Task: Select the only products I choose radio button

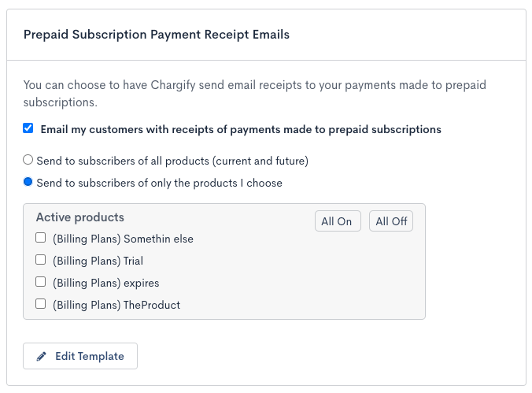Action: pyautogui.click(x=28, y=182)
